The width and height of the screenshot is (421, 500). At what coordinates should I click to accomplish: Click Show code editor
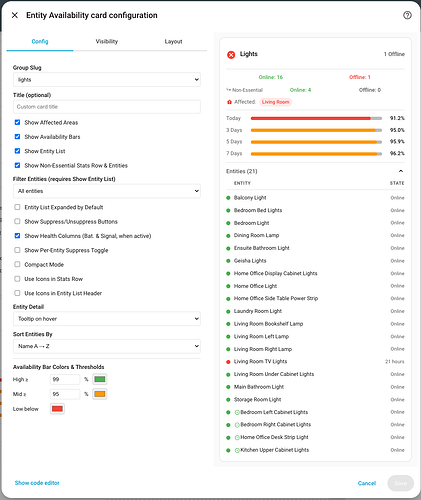[37, 483]
